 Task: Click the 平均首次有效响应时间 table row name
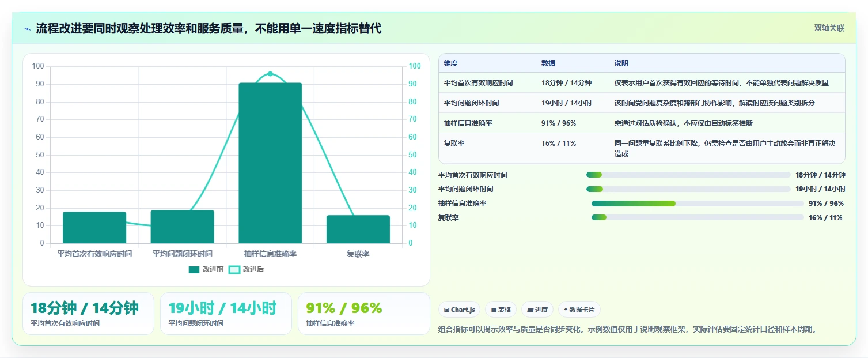(x=478, y=83)
